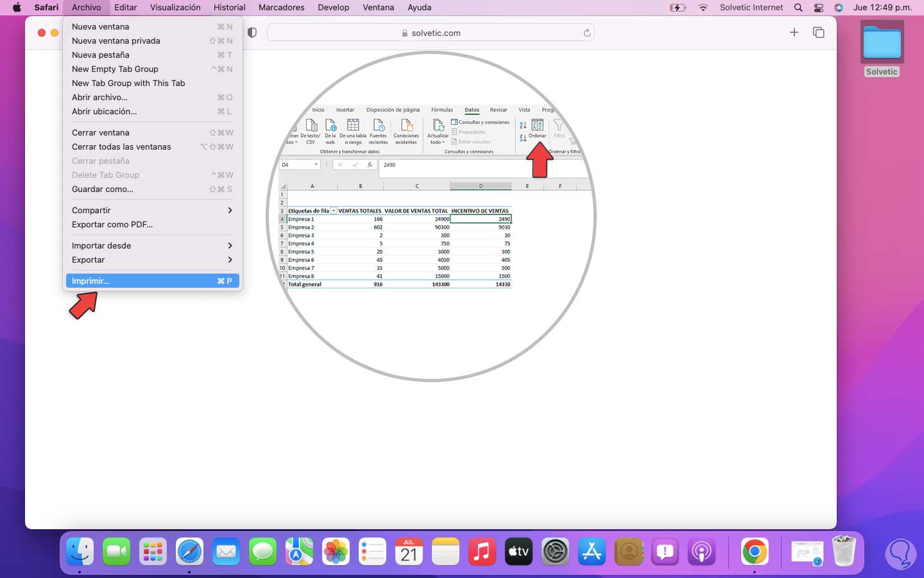Viewport: 924px width, 578px height.
Task: Choose New Tab Group with This Tab
Action: point(153,83)
